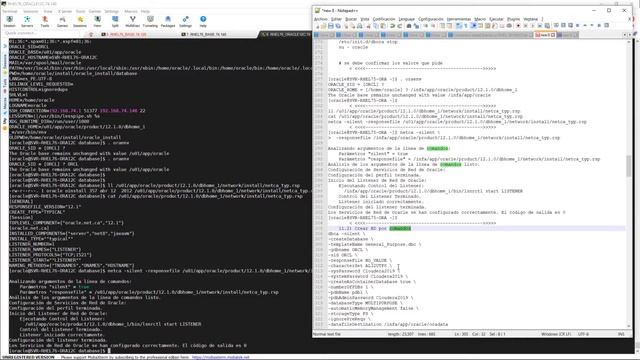Open the Herramientas menu in Notepad++
The width and height of the screenshot is (640, 360).
[x=459, y=19]
